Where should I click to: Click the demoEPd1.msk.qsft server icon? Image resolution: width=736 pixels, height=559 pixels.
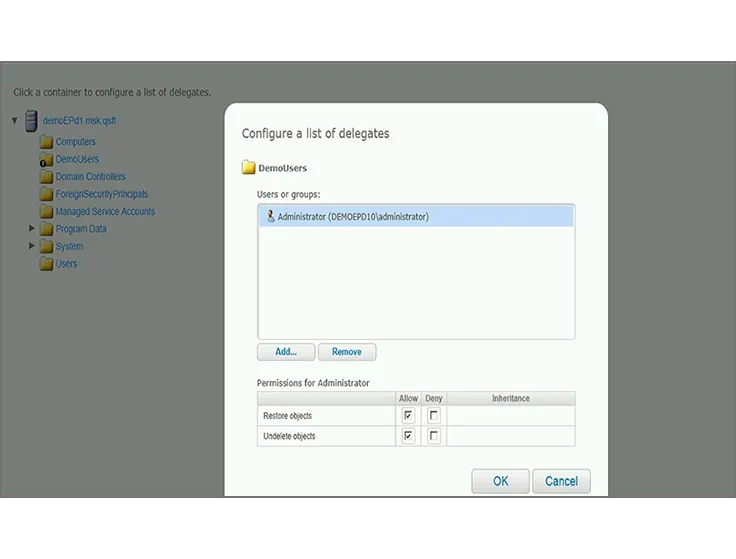(x=31, y=121)
